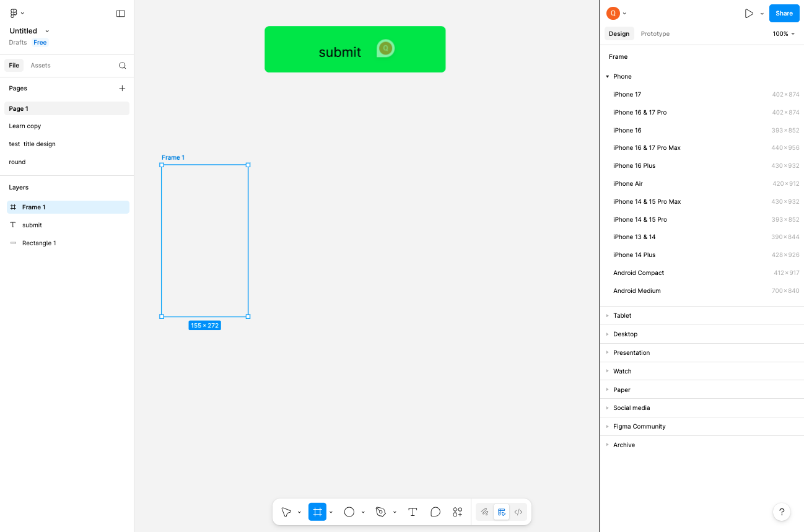Image resolution: width=804 pixels, height=532 pixels.
Task: Add a new page with plus icon
Action: (x=122, y=89)
